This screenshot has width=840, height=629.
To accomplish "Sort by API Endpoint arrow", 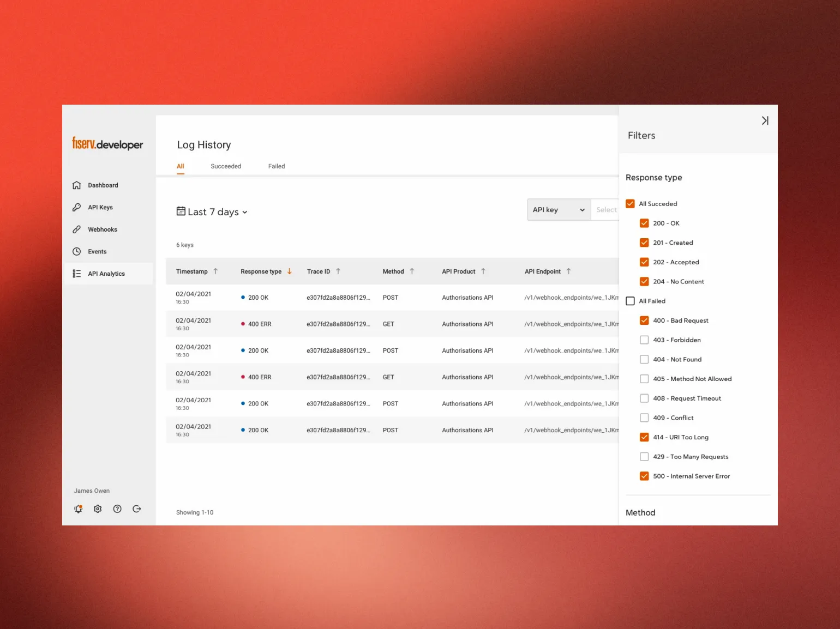I will coord(568,271).
